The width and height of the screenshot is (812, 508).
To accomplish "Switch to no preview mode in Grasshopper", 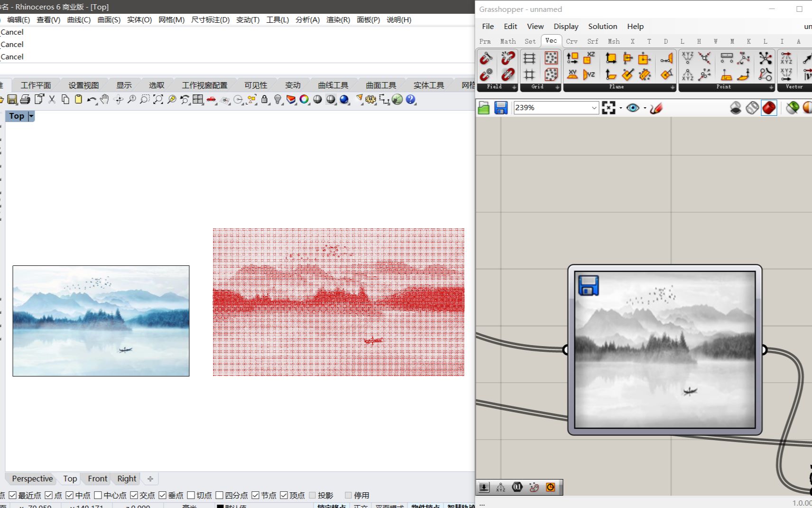I will [x=735, y=108].
